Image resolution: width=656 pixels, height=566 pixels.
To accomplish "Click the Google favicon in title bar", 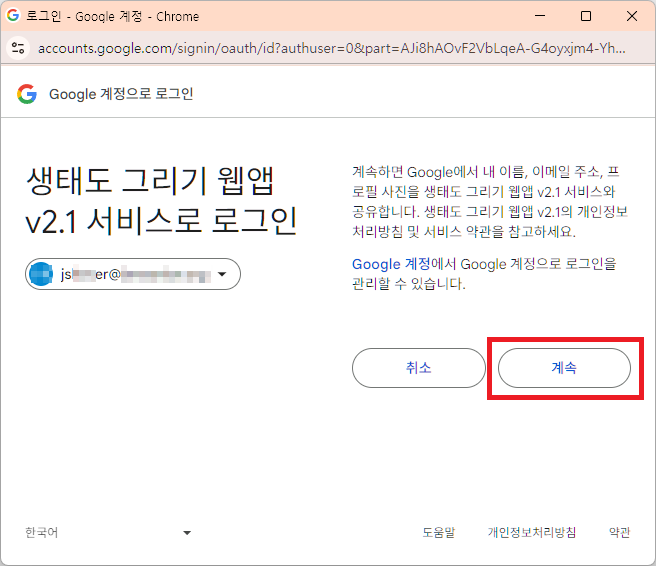I will [x=13, y=15].
